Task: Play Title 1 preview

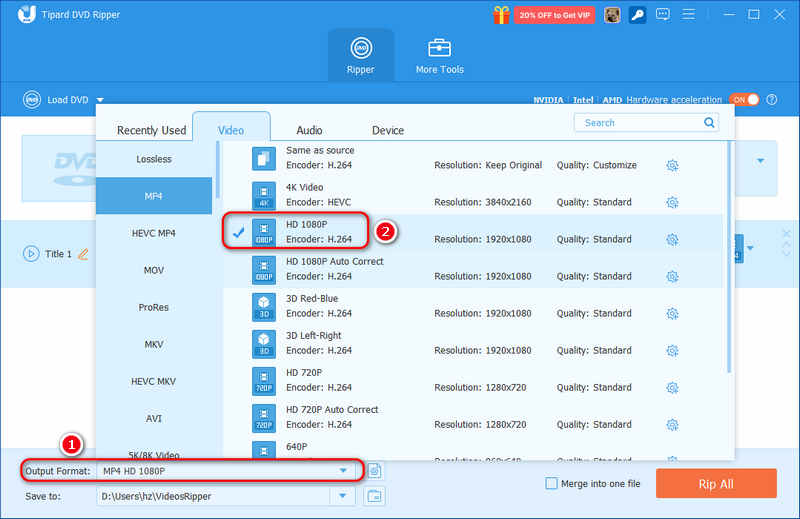Action: point(31,254)
